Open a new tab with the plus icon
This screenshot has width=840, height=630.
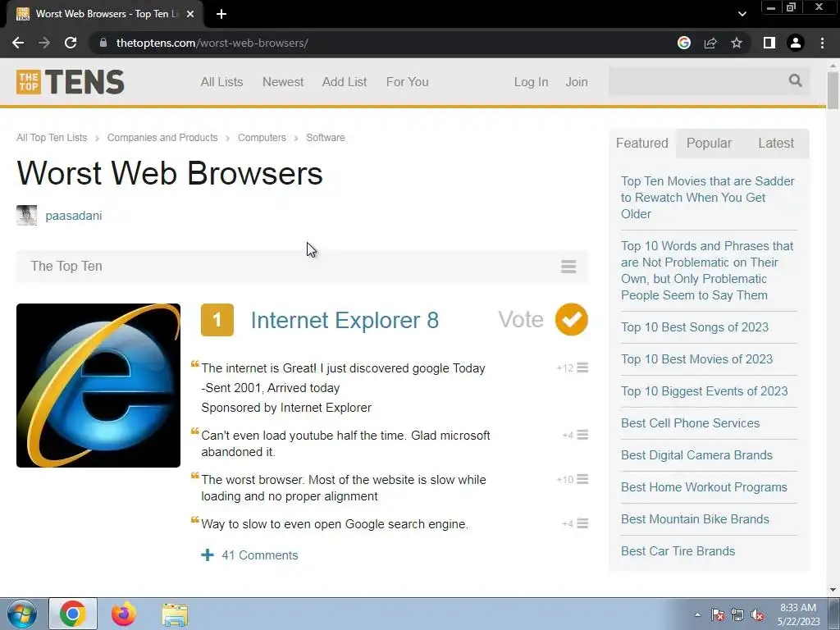click(221, 14)
